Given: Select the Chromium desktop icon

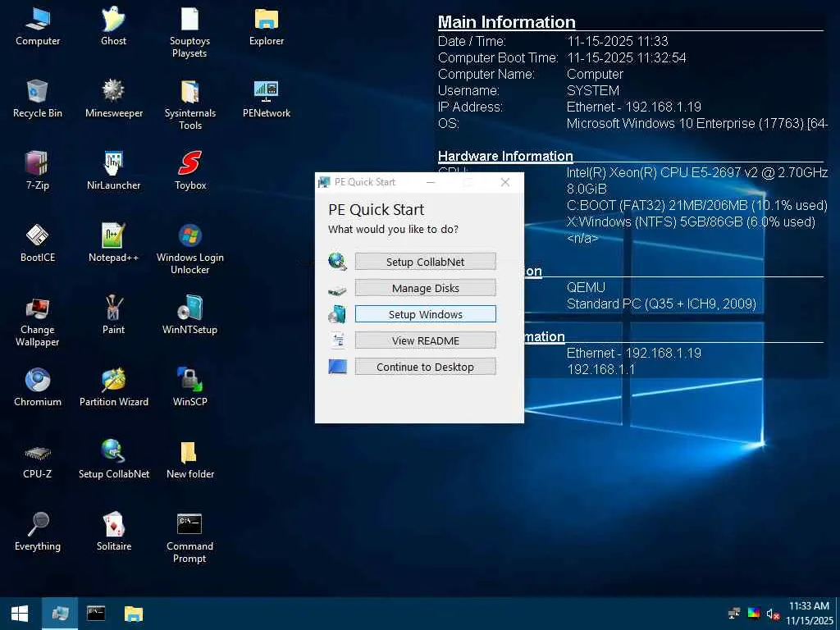Looking at the screenshot, I should coord(38,388).
